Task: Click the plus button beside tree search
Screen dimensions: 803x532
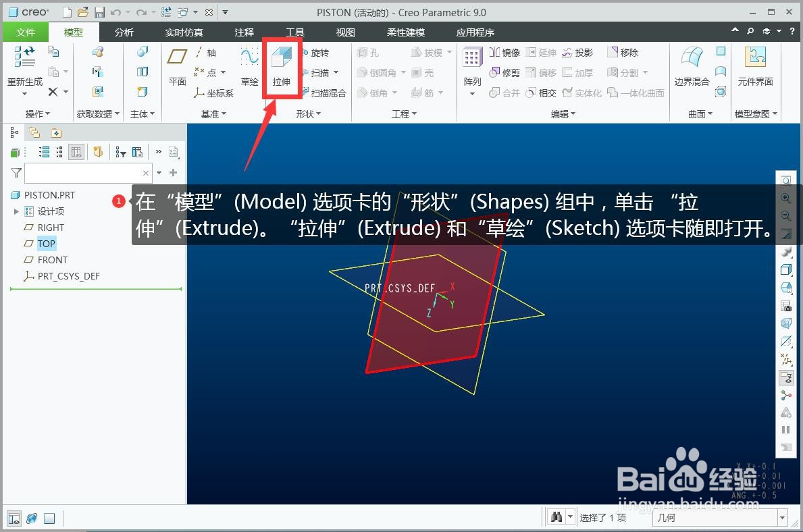Action: 173,173
